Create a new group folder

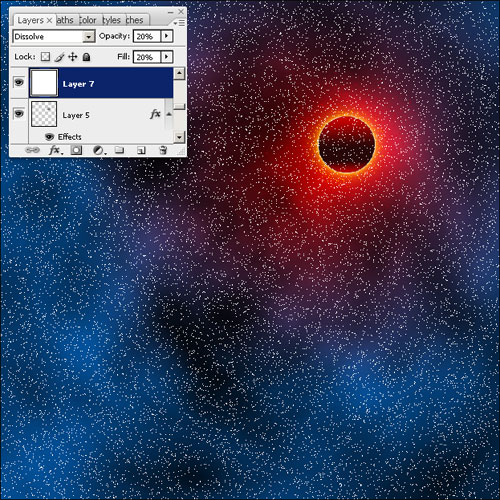(119, 150)
